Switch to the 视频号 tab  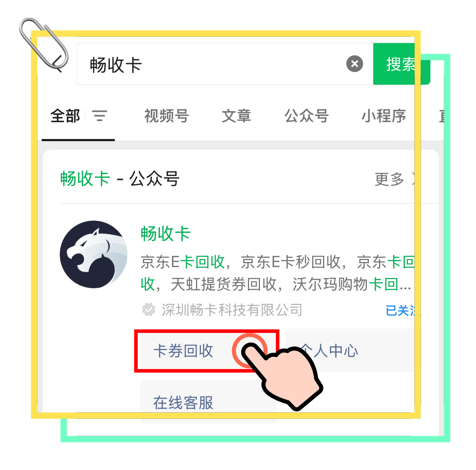(x=167, y=116)
